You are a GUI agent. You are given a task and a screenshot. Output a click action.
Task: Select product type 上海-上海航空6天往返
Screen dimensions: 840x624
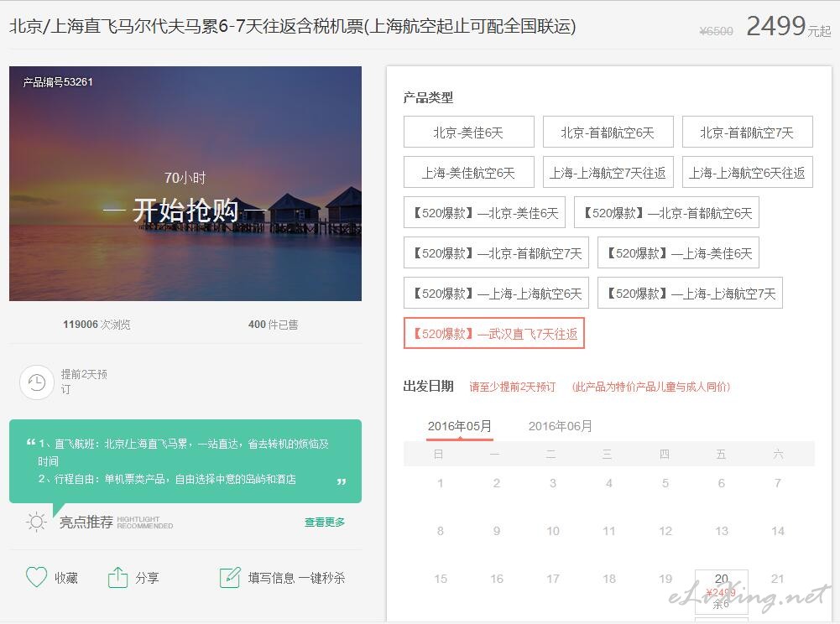(748, 172)
